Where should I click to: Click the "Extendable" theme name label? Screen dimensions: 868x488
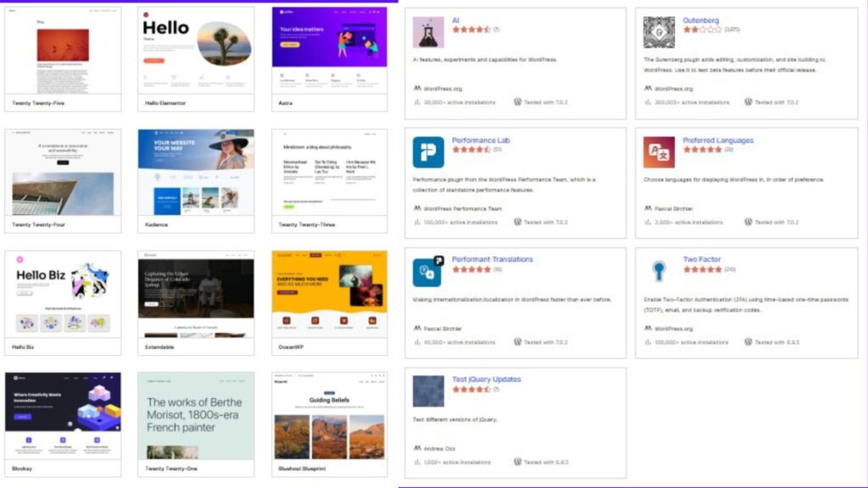[x=159, y=347]
